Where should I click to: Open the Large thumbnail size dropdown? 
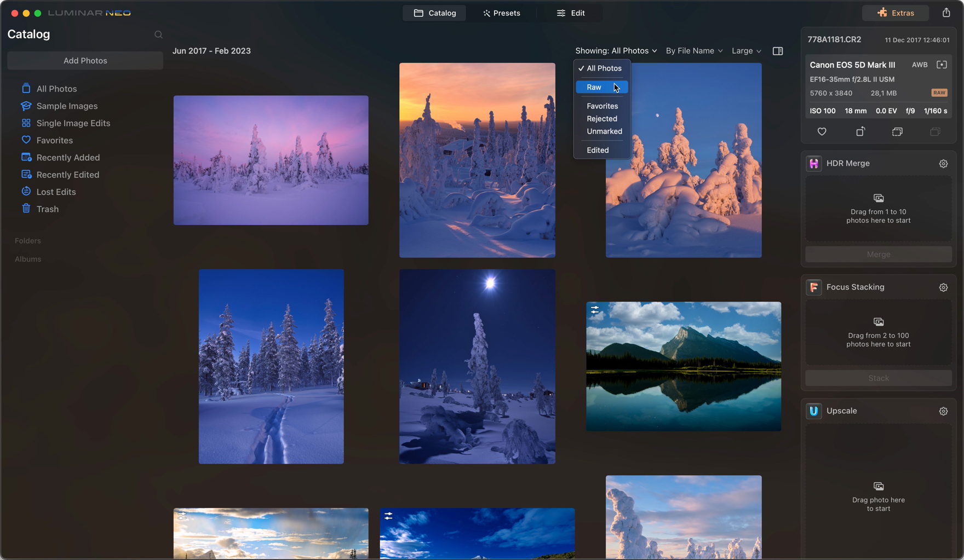(746, 51)
